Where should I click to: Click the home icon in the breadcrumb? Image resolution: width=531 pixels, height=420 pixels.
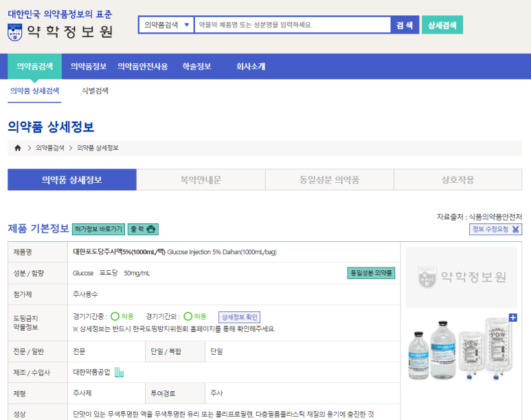point(18,148)
